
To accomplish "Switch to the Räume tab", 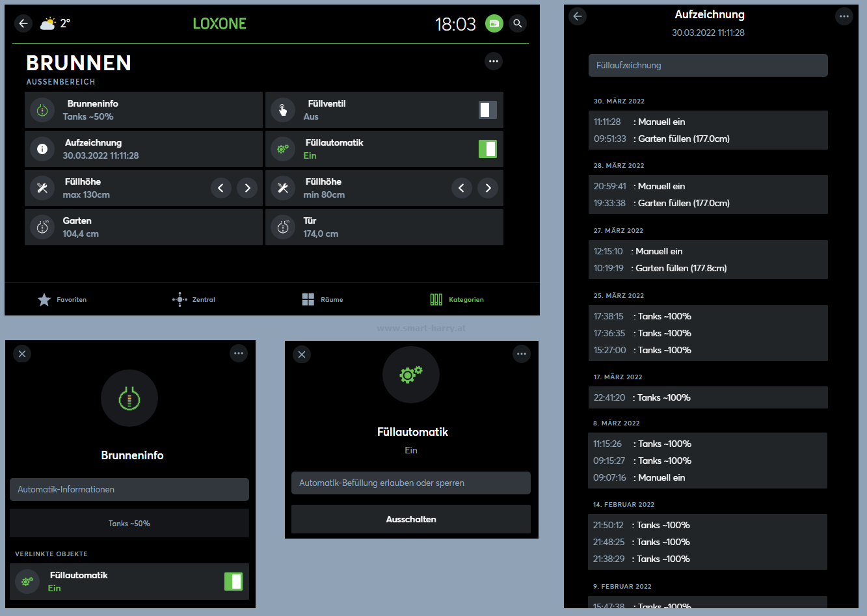I will click(323, 299).
